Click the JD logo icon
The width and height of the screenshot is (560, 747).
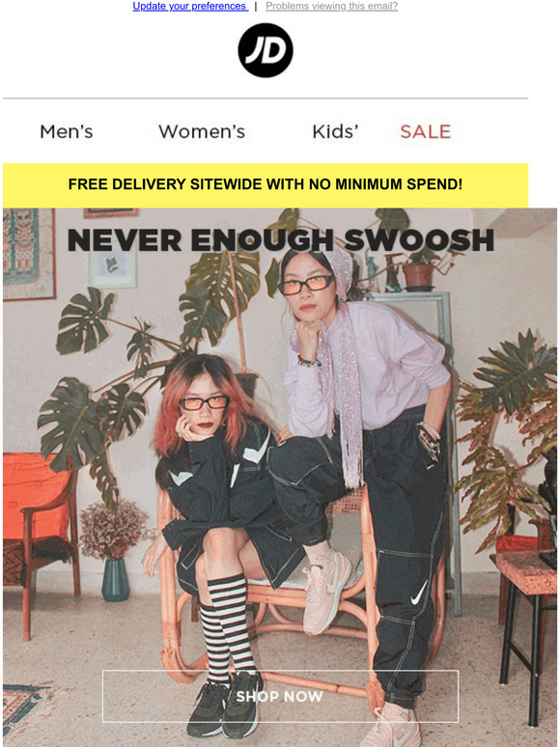pos(266,50)
